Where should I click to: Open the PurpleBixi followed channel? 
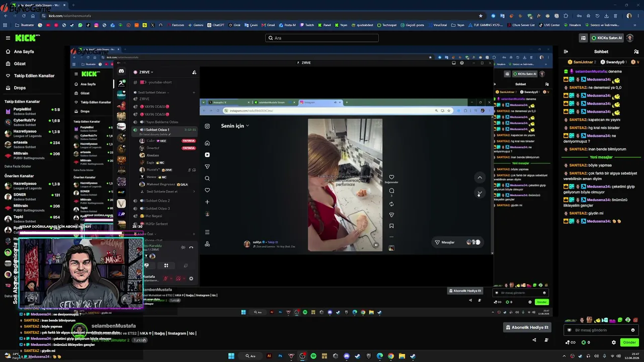coord(32,111)
